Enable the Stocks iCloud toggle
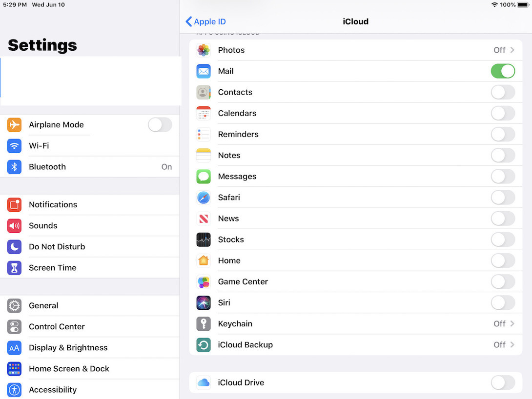The width and height of the screenshot is (532, 399). pos(503,239)
